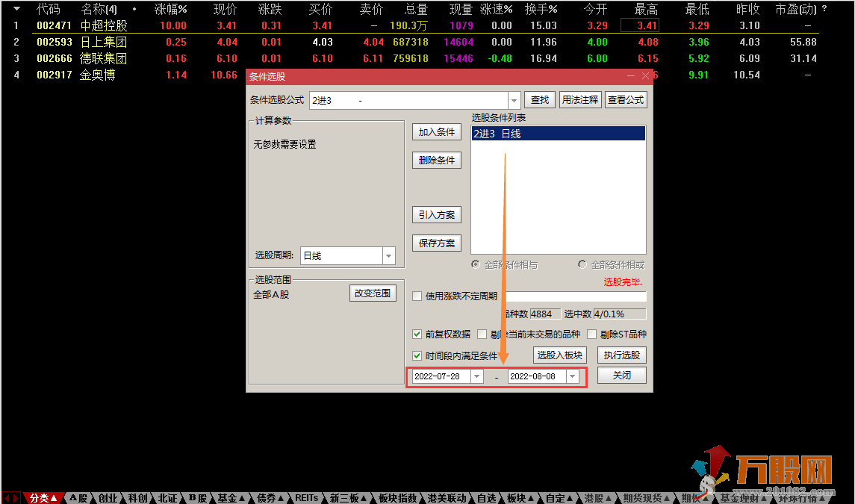Open the end date 2022-08-08 picker

pyautogui.click(x=572, y=377)
